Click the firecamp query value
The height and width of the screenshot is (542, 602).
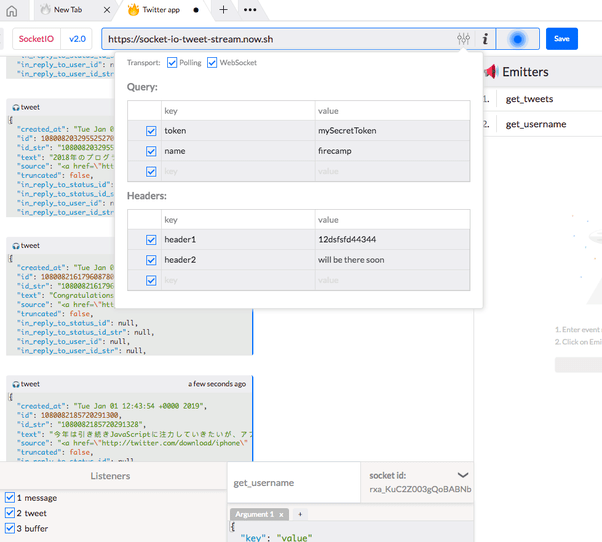click(392, 151)
